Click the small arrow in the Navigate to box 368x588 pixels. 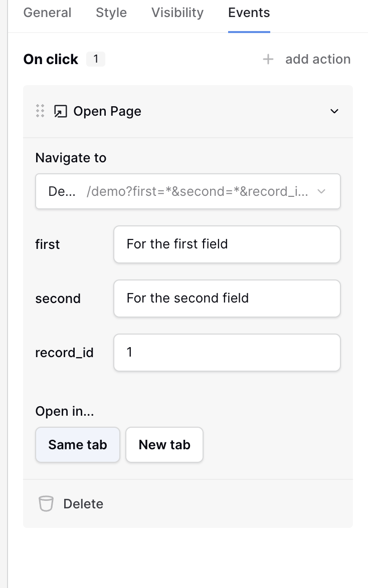click(322, 191)
